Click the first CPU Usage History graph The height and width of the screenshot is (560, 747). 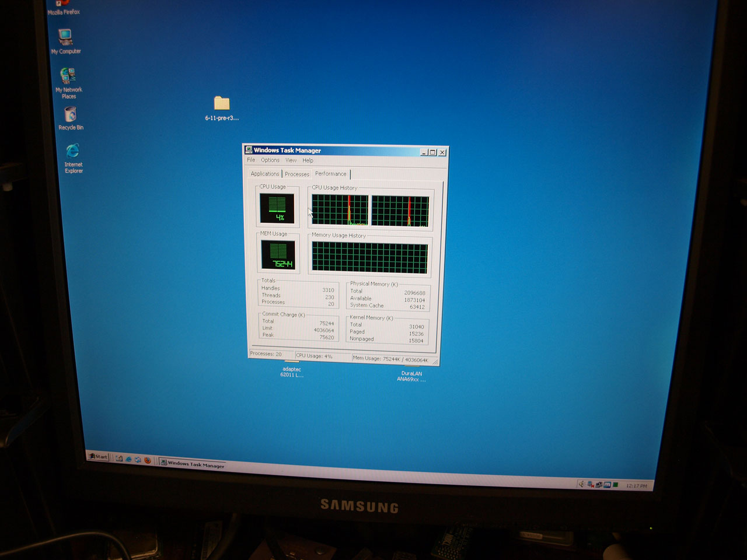click(340, 210)
